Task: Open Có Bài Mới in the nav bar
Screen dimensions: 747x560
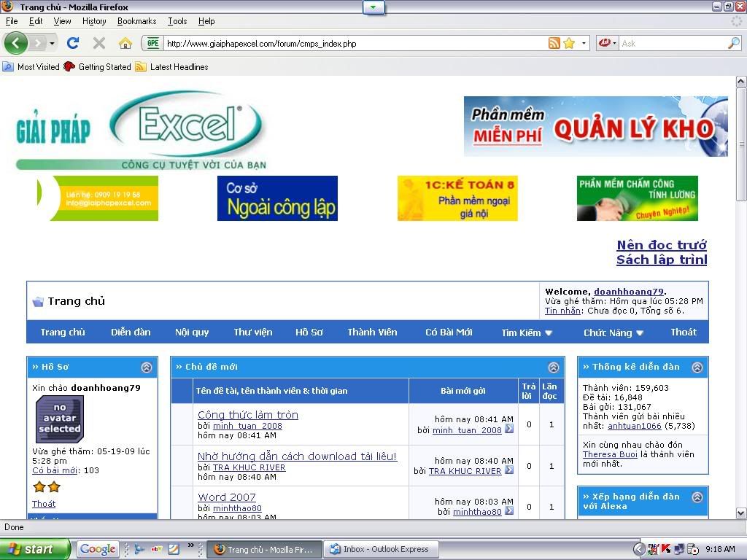Action: click(449, 332)
